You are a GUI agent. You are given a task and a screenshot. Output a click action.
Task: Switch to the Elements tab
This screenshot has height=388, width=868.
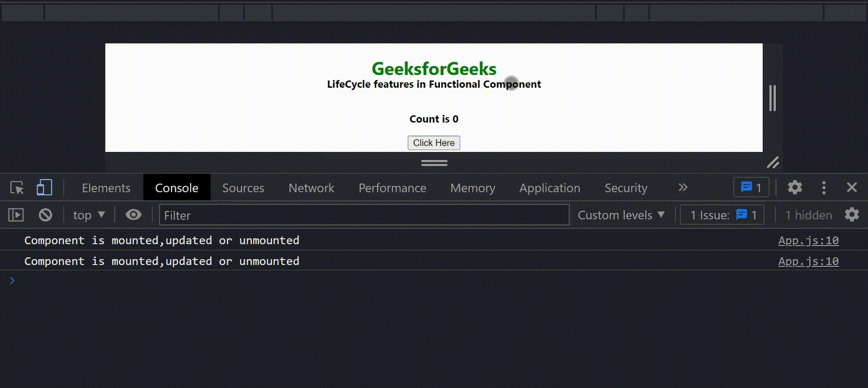point(106,188)
